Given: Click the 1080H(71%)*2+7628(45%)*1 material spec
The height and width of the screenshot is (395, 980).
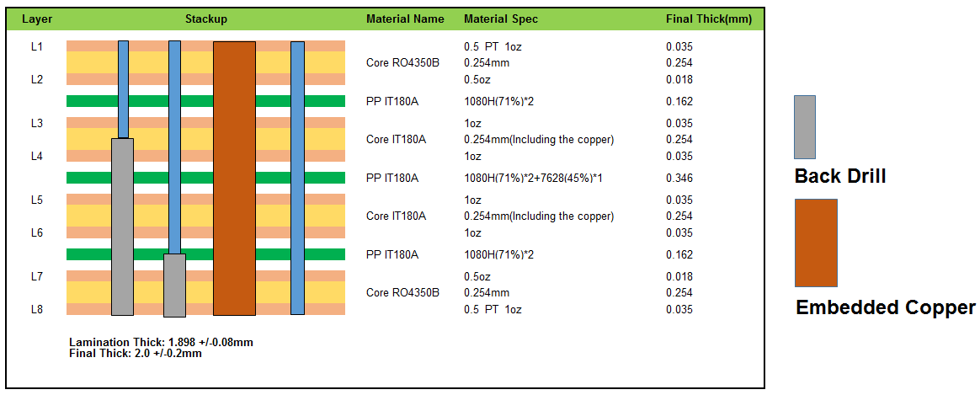Looking at the screenshot, I should click(x=533, y=178).
